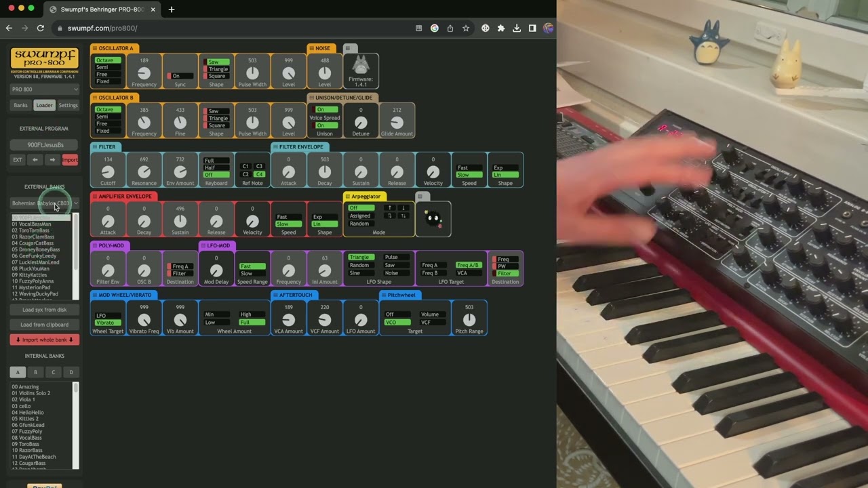Select the arpeggiator up arrow mode

(389, 208)
